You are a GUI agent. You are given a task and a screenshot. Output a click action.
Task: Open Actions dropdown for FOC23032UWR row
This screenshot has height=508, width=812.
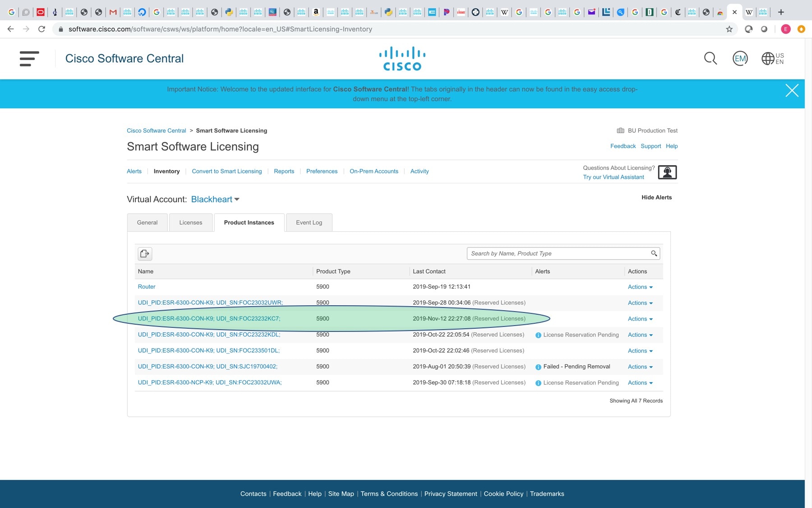(x=640, y=303)
